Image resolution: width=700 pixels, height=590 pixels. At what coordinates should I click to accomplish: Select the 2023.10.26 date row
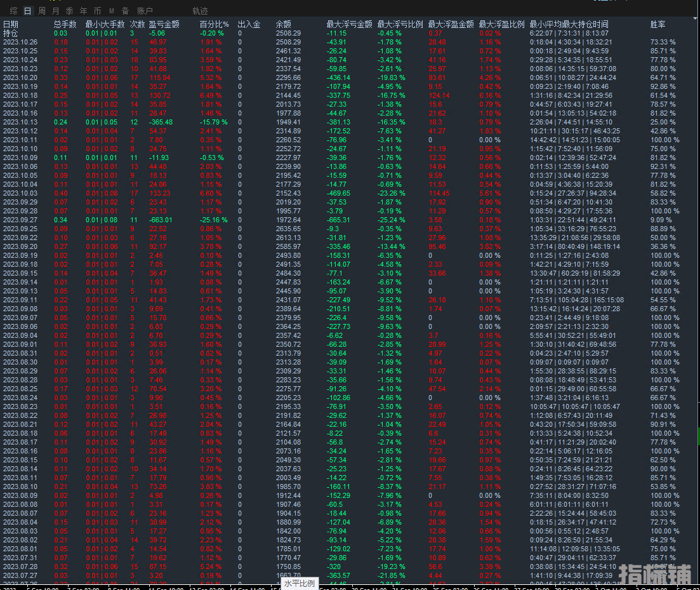[x=20, y=42]
